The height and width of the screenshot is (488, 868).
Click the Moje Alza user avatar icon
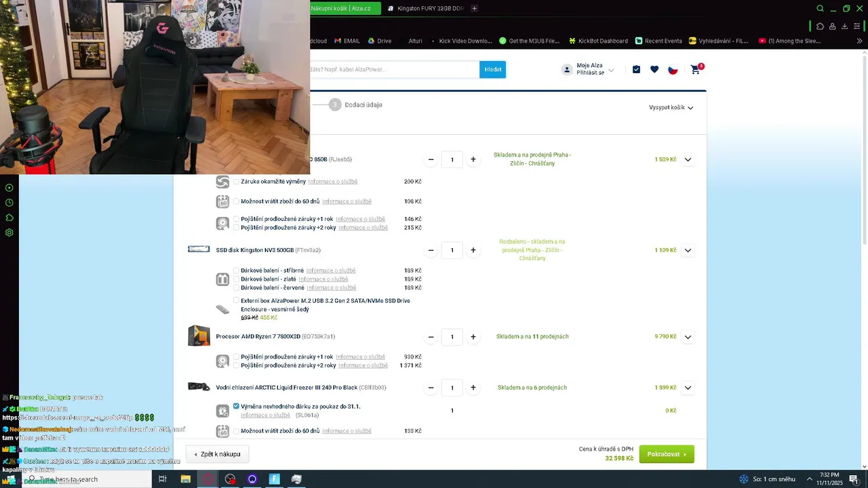567,69
